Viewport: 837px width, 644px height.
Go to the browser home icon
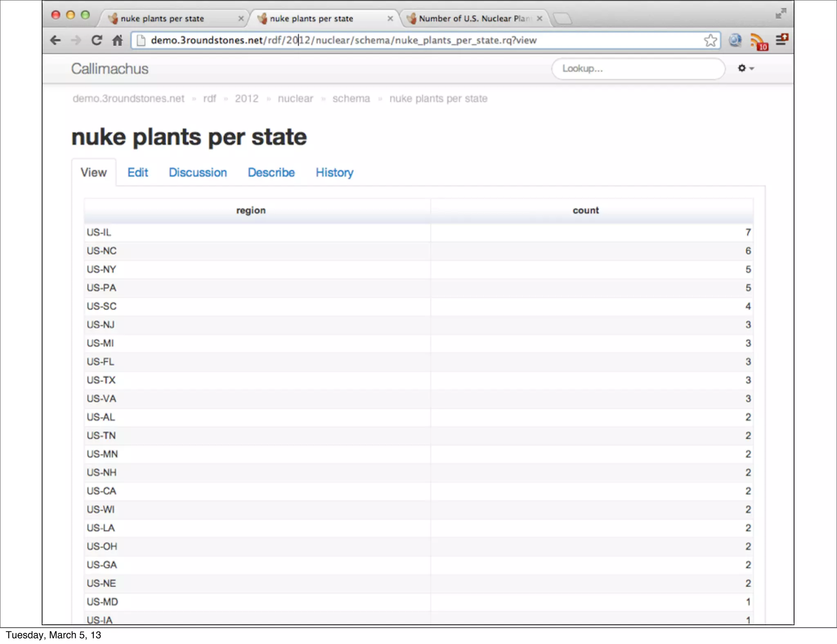click(118, 40)
